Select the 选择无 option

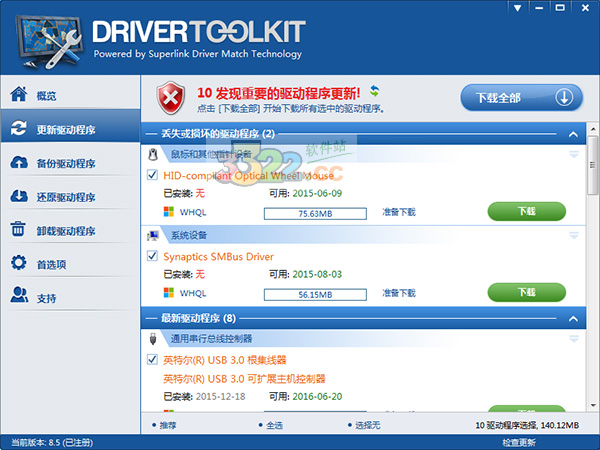point(364,425)
